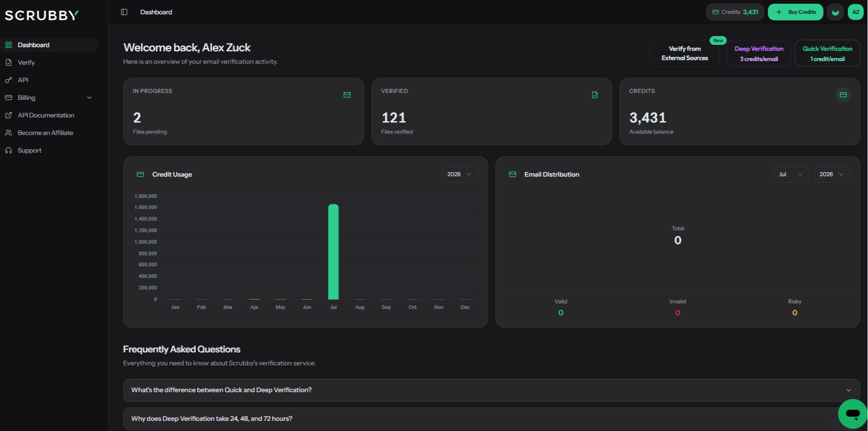Viewport: 868px width, 431px height.
Task: Click the Support headset icon
Action: point(8,150)
